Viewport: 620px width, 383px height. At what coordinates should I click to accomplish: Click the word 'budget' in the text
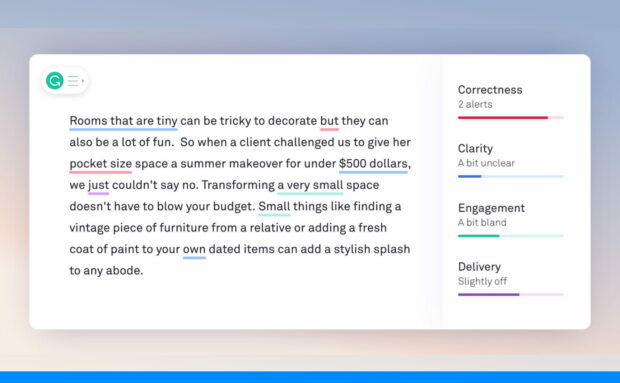(233, 207)
